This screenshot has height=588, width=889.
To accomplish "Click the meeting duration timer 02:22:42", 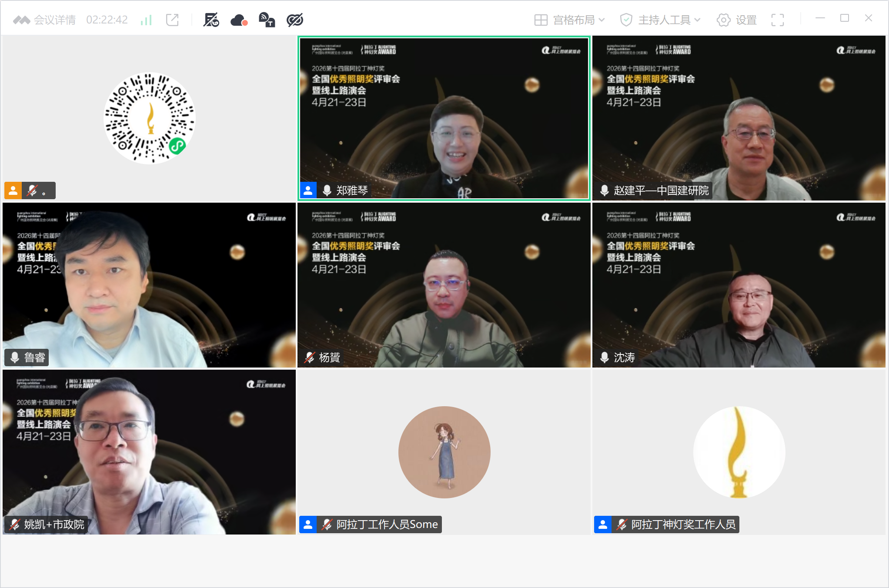I will pos(107,19).
